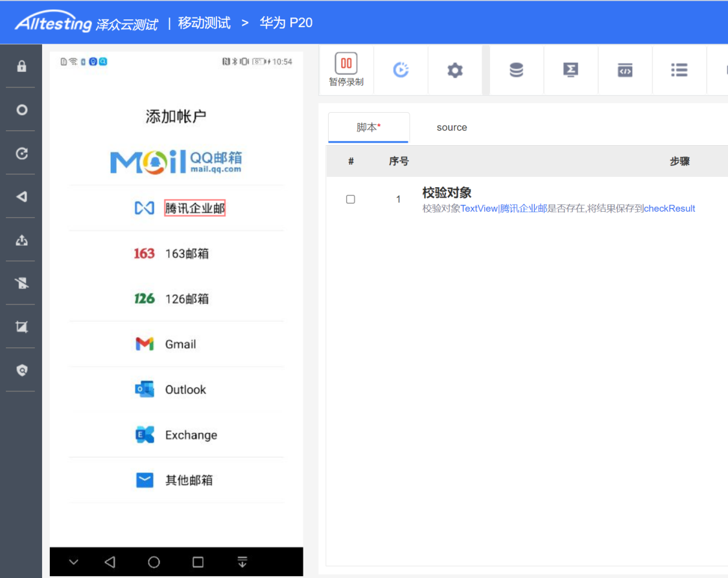Click the shield inspect icon in the sidebar

[x=21, y=370]
